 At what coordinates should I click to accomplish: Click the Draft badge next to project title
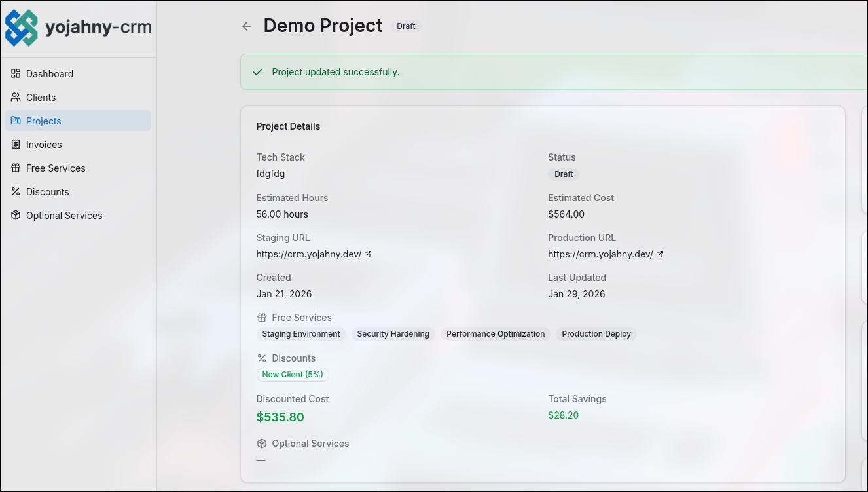406,26
